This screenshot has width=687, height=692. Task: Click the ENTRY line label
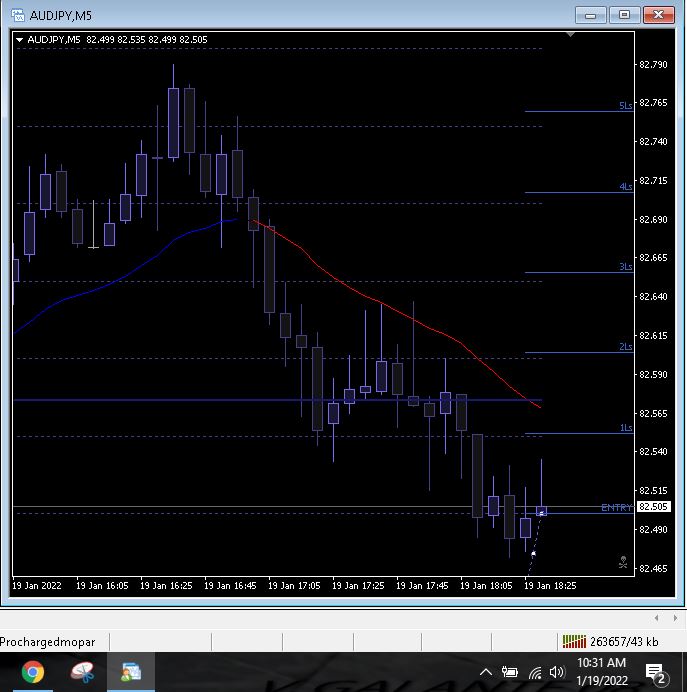616,508
